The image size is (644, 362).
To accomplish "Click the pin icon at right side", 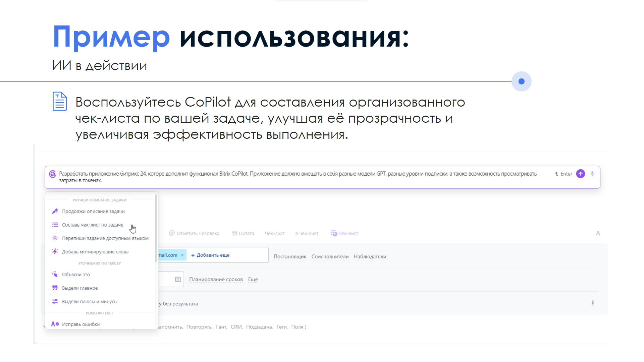I will coord(593,303).
